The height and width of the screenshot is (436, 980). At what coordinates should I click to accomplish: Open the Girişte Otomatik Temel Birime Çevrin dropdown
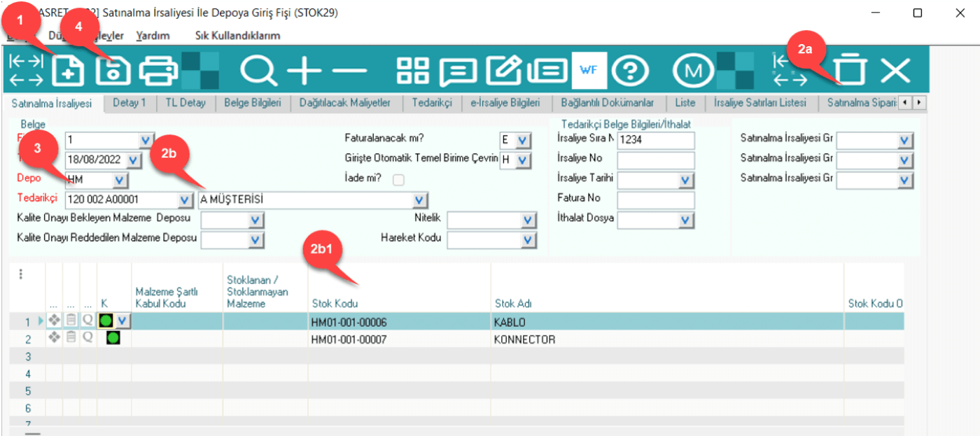click(523, 160)
